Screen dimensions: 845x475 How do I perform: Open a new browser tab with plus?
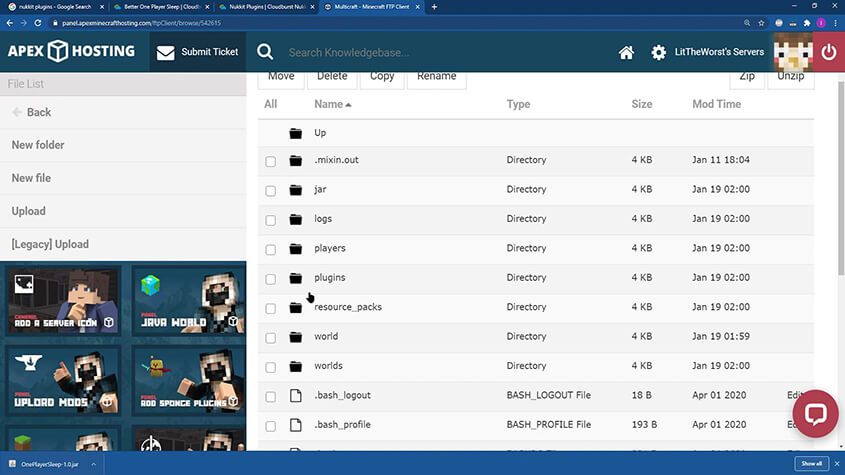434,7
